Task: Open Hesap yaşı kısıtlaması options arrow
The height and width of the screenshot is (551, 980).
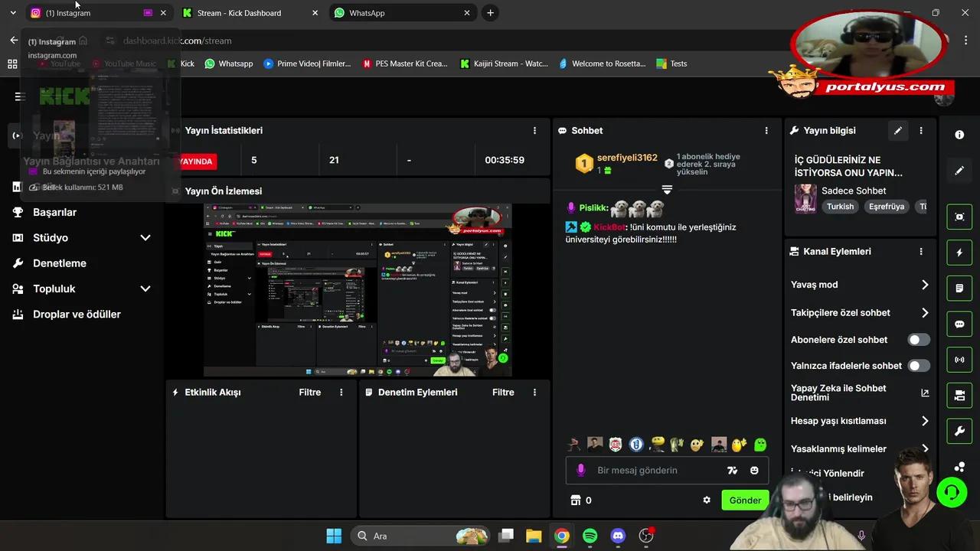Action: (925, 421)
